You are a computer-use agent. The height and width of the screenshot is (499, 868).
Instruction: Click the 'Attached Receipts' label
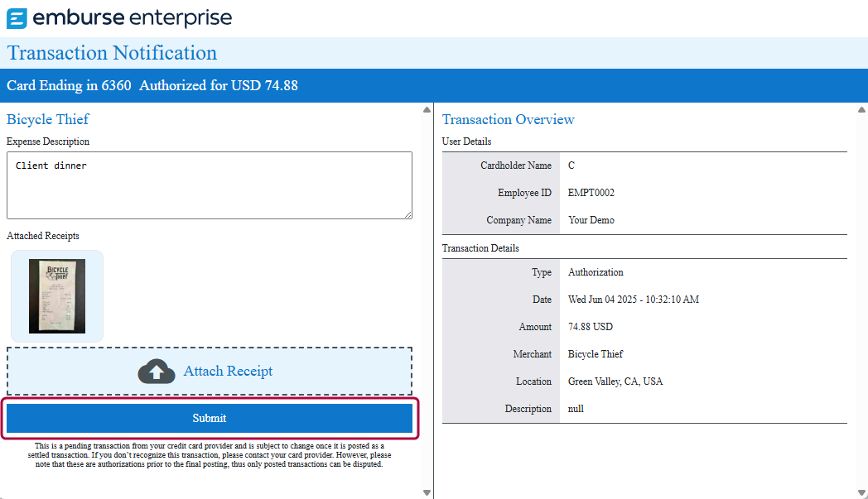(42, 236)
